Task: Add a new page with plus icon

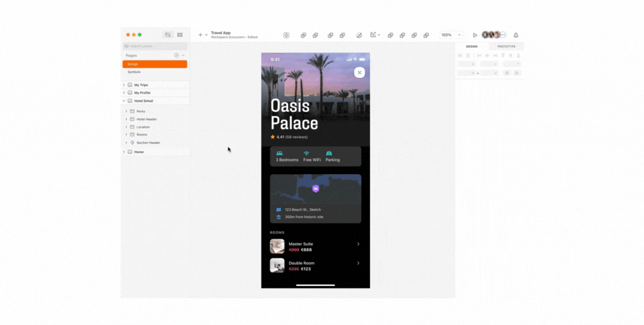Action: 177,55
